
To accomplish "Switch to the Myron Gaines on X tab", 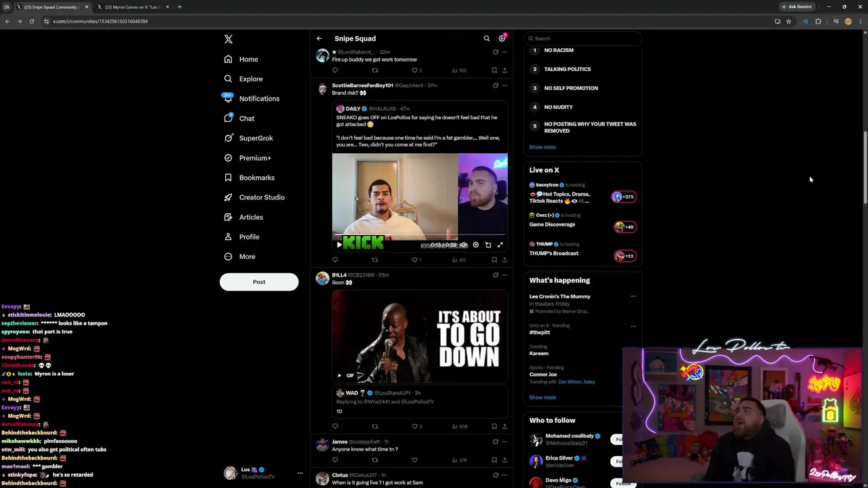I will [x=132, y=7].
